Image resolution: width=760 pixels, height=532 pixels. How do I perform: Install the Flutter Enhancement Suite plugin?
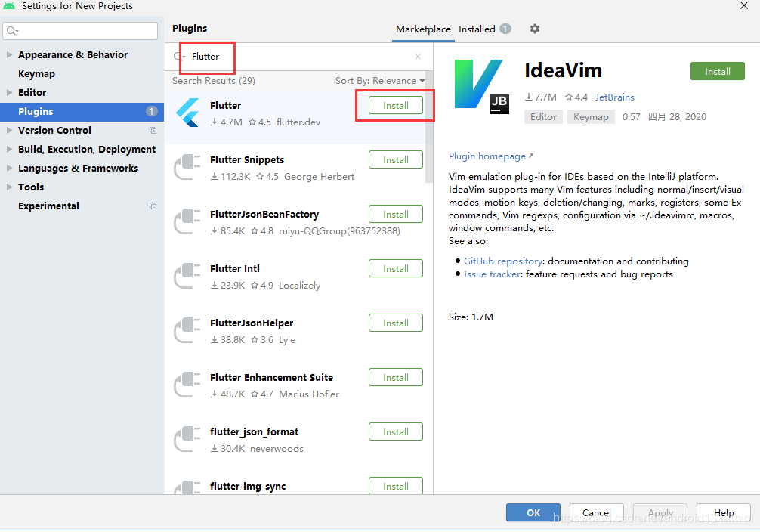click(396, 377)
